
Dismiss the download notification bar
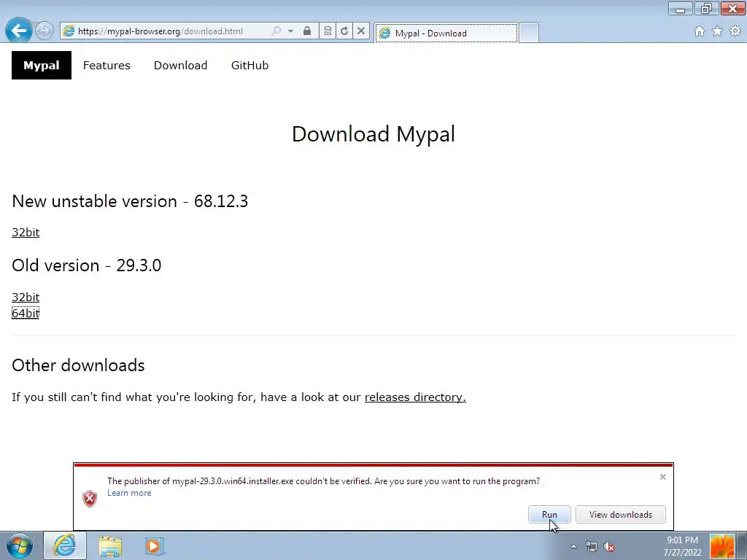[662, 477]
